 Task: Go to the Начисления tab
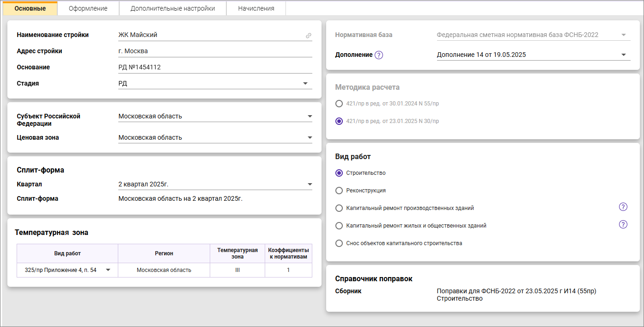[x=256, y=8]
